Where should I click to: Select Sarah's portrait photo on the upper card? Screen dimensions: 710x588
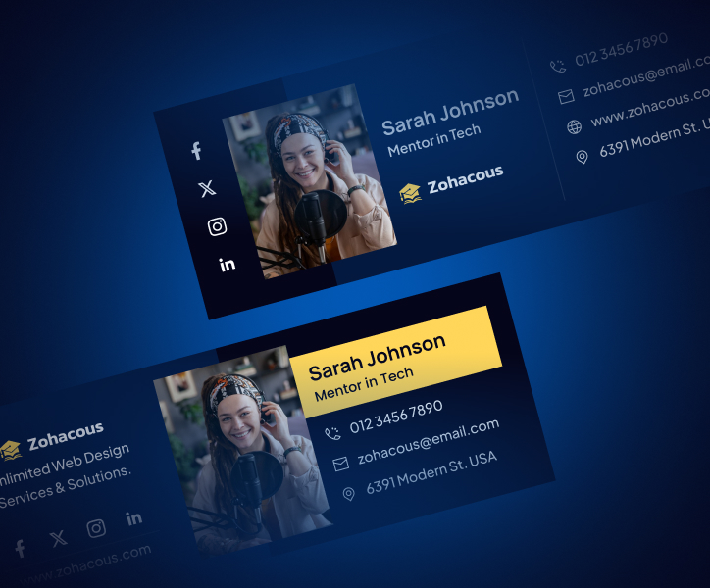309,181
